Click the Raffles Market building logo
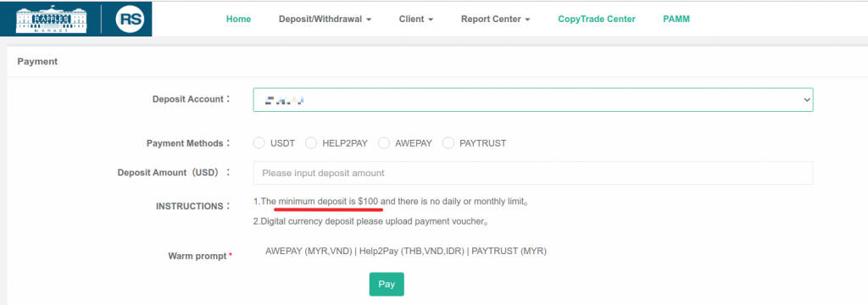This screenshot has height=305, width=868. [x=52, y=20]
